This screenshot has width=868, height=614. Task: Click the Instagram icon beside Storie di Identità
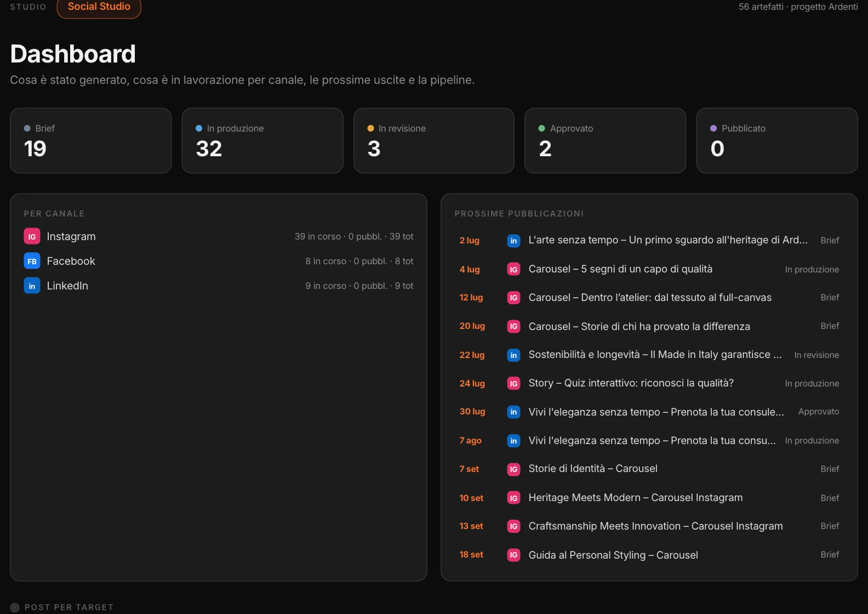point(513,469)
